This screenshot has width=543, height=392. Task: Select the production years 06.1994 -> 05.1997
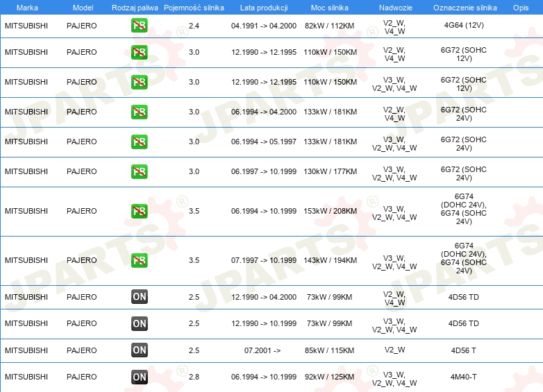point(264,142)
